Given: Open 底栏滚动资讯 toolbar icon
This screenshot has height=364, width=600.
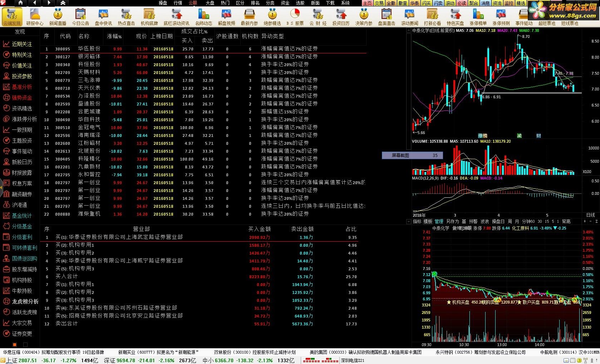Looking at the screenshot, I should point(176,17).
